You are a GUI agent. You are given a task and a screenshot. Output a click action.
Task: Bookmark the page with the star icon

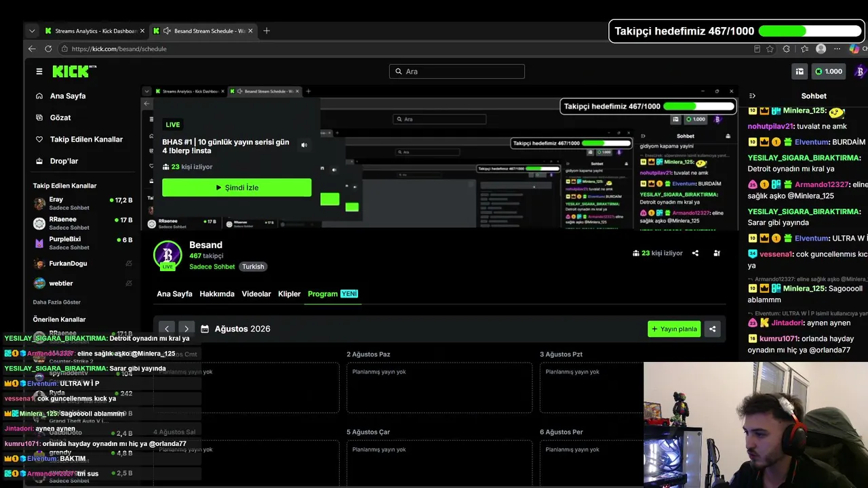click(x=770, y=49)
